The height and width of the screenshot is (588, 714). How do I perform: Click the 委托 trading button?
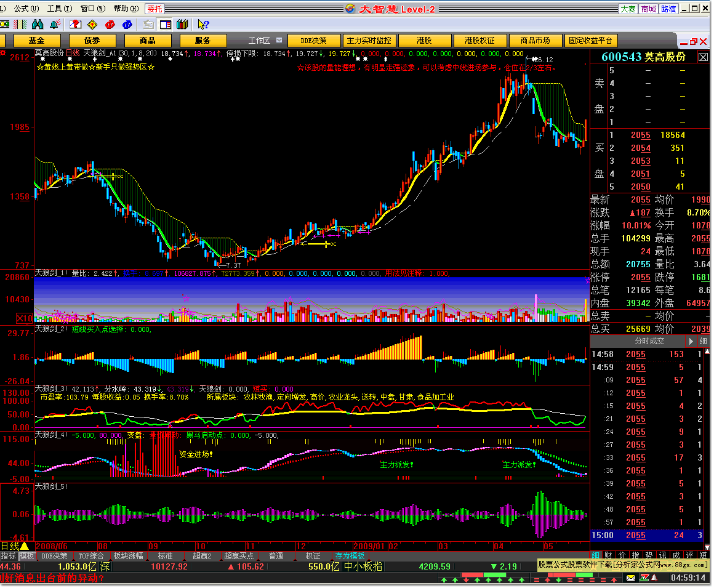tap(155, 9)
